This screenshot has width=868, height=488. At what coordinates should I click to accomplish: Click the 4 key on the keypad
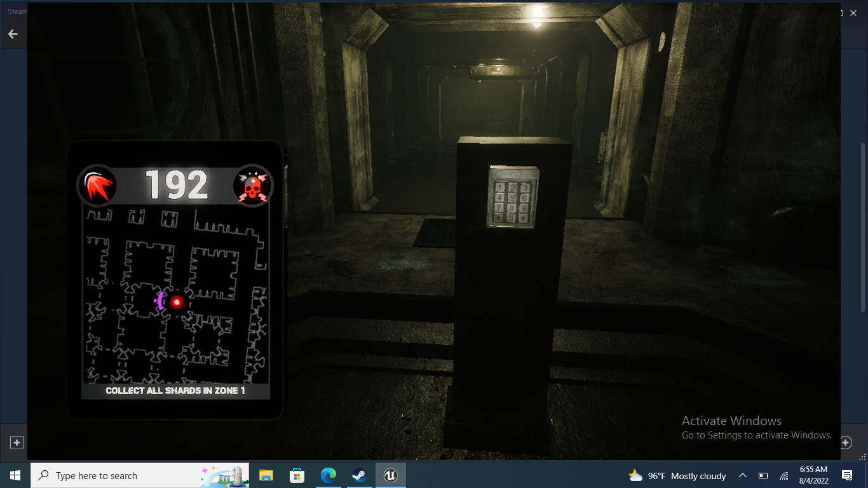[501, 198]
